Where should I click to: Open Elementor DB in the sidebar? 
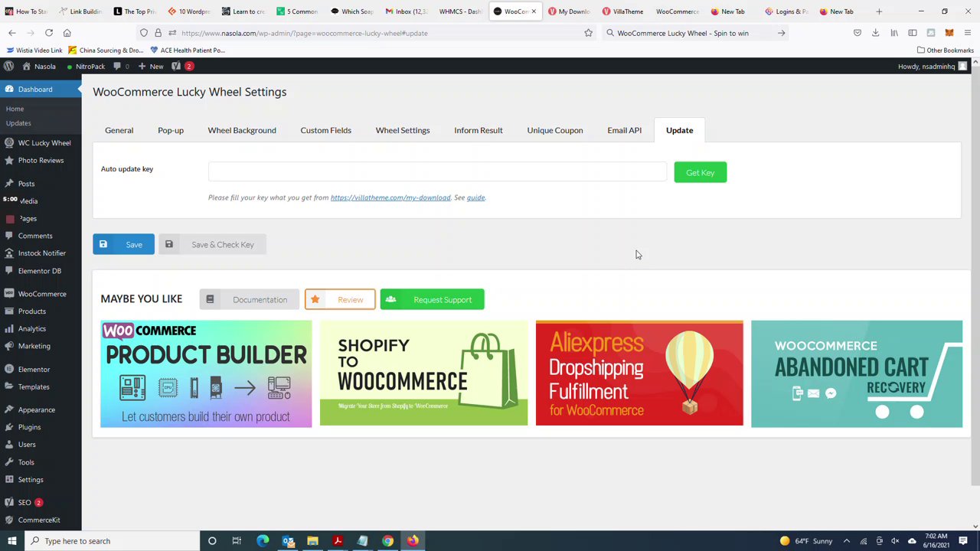41,271
